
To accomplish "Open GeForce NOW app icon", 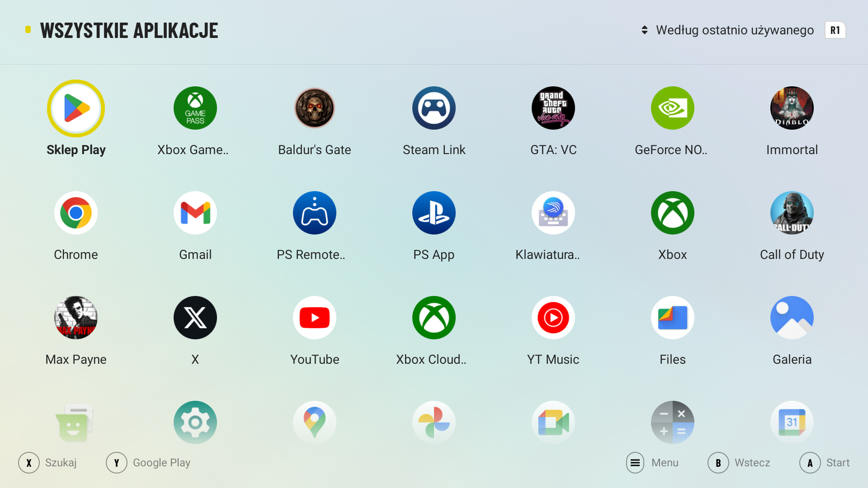I will pos(673,108).
